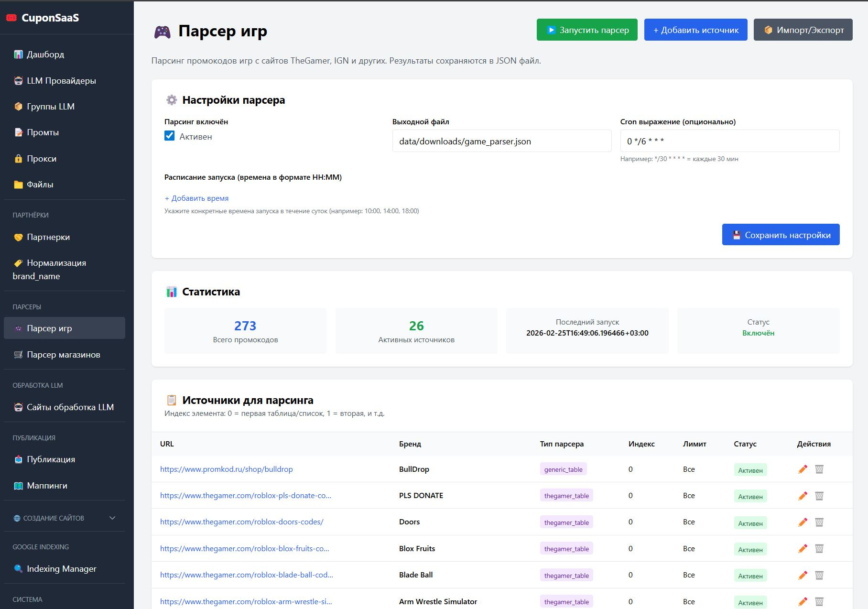Open the promkod.ru bulldrop URL link
Screen dimensions: 868x609
226,469
